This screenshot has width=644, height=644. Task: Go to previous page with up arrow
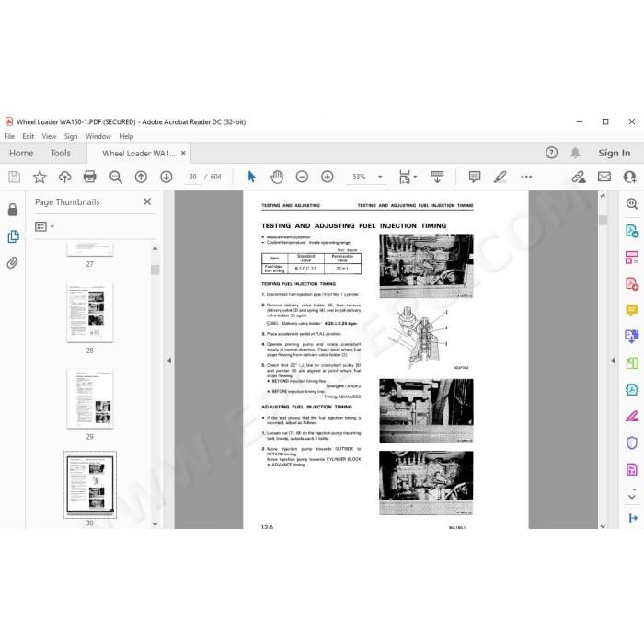pyautogui.click(x=141, y=177)
